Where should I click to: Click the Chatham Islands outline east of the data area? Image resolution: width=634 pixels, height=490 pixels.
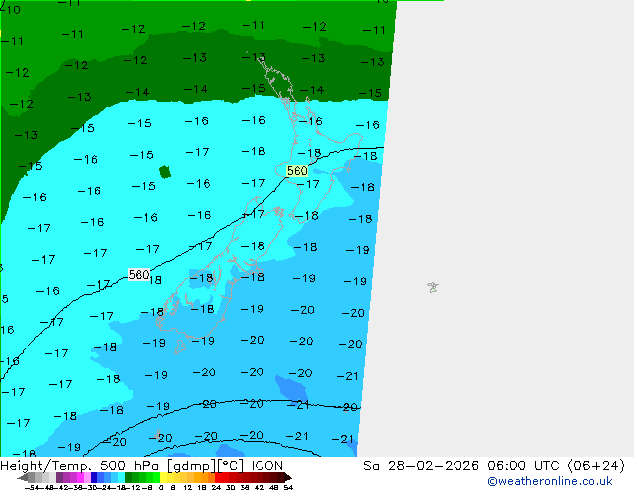tap(433, 287)
